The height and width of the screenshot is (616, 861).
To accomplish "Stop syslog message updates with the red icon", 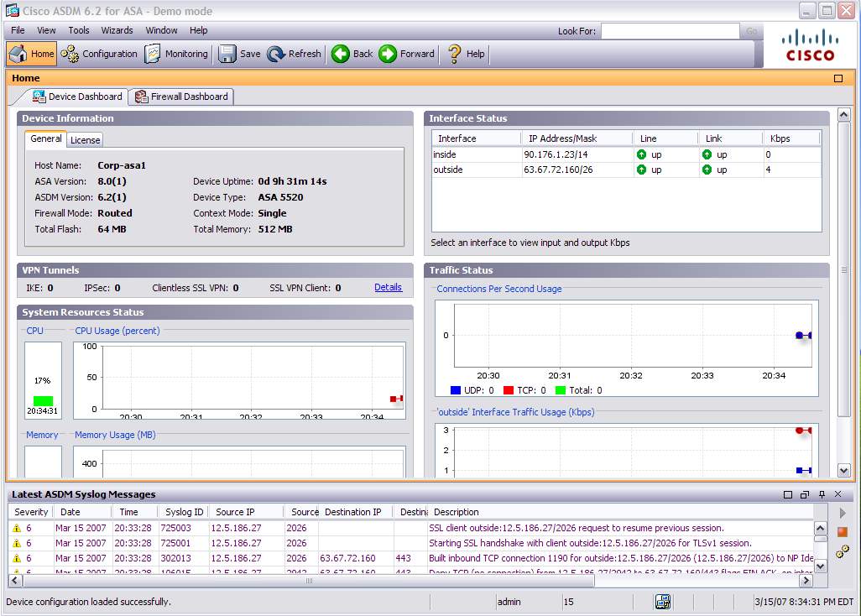I will click(843, 532).
